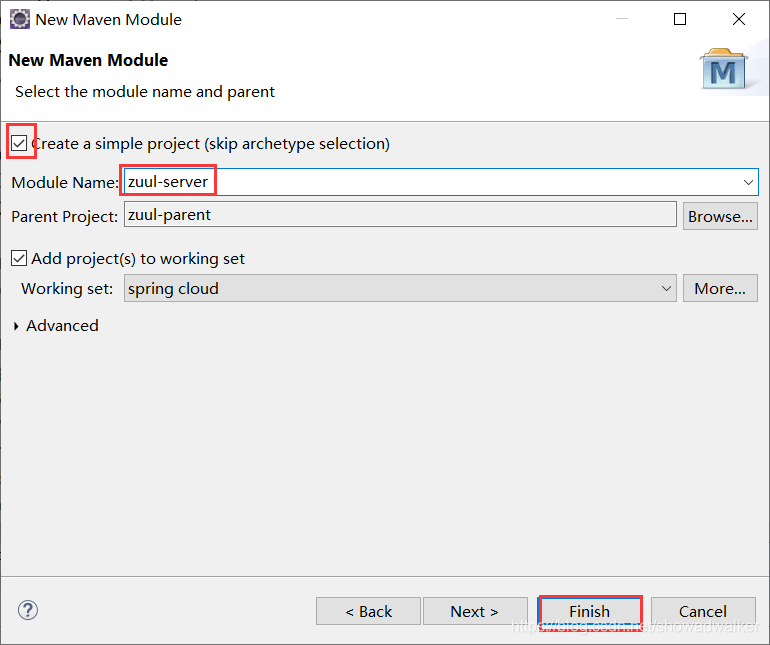Toggle Create a simple project checkbox
The height and width of the screenshot is (645, 770).
coord(19,143)
